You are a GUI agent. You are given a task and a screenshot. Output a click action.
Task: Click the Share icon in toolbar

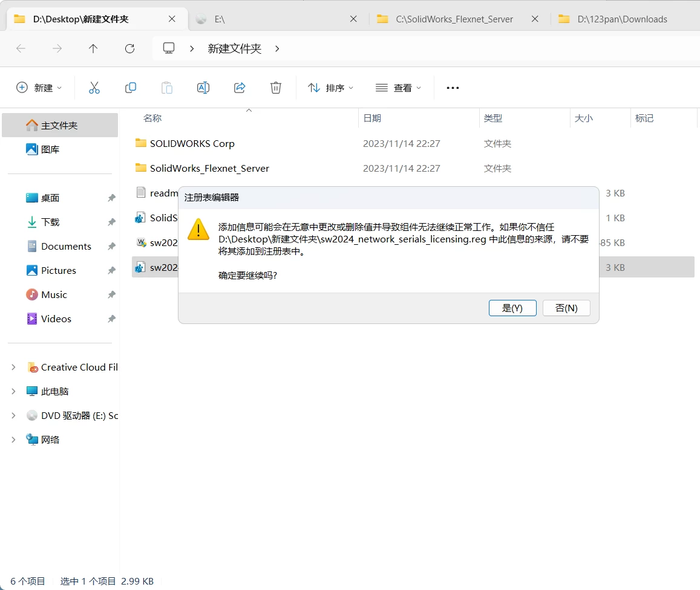tap(240, 88)
